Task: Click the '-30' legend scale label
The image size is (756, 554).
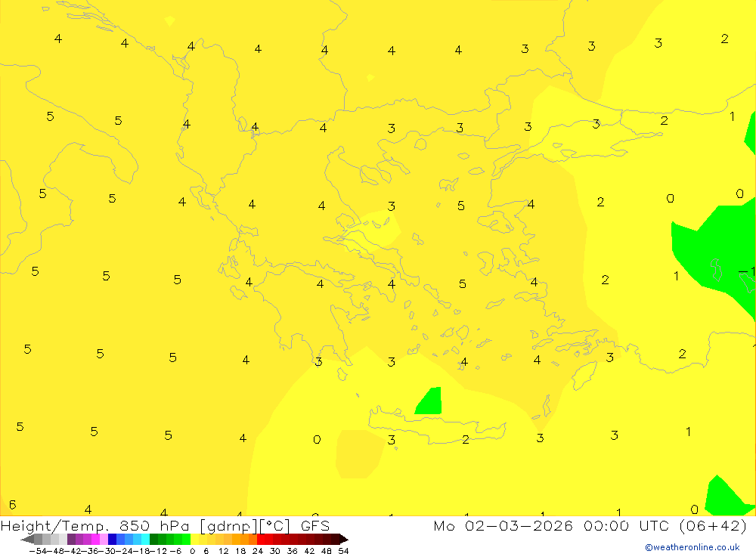Action: pyautogui.click(x=107, y=551)
